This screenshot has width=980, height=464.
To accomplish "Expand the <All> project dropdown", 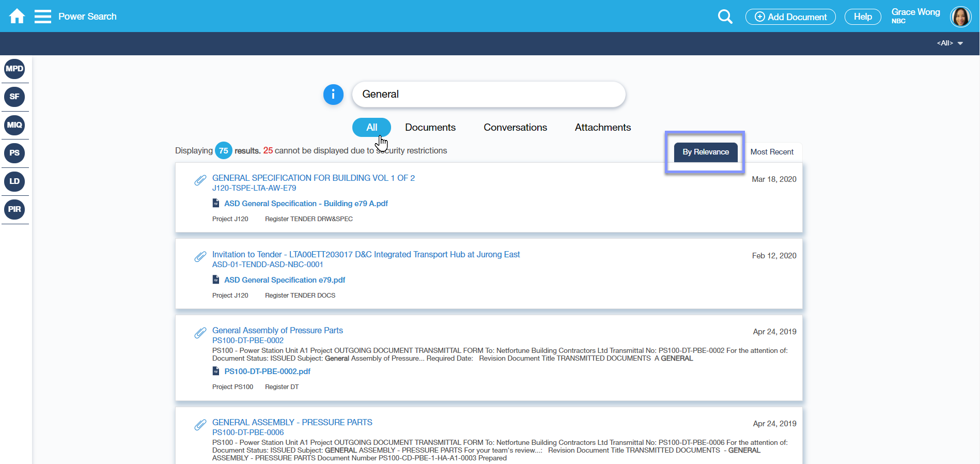I will coord(950,43).
